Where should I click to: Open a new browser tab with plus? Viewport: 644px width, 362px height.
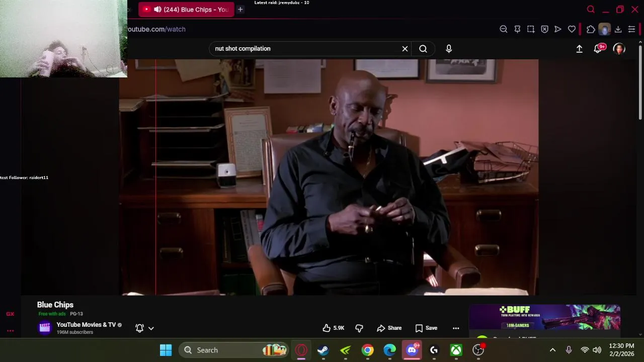pyautogui.click(x=240, y=9)
